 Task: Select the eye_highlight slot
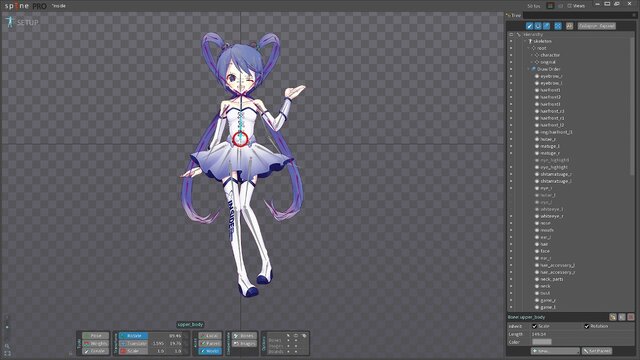click(554, 167)
